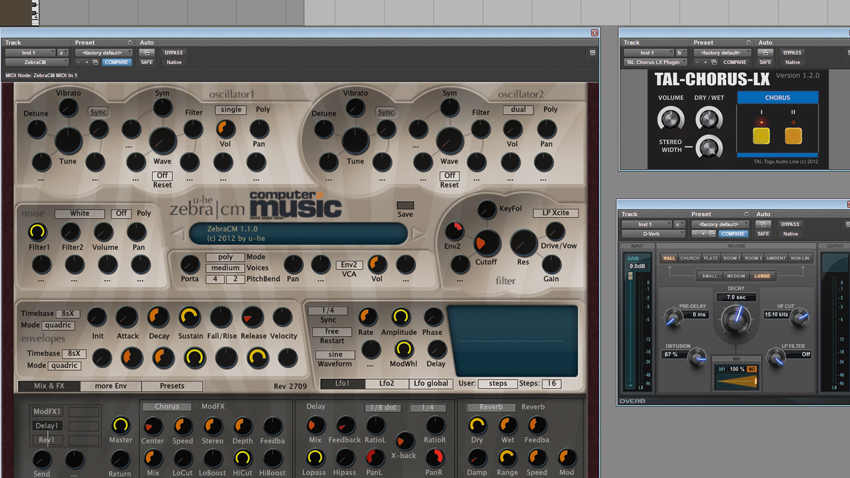
Task: Select the Lfo2 tab
Action: click(x=387, y=383)
